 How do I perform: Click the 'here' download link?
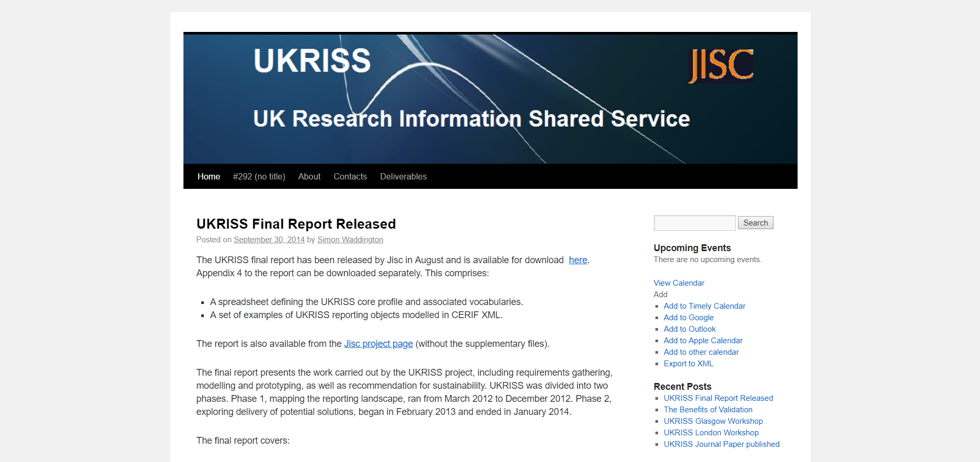point(578,260)
